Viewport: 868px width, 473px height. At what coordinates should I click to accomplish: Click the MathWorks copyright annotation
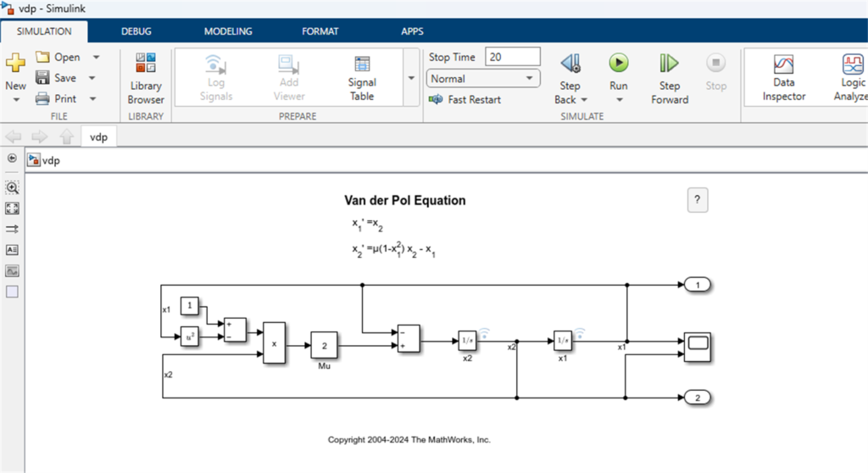coord(409,440)
